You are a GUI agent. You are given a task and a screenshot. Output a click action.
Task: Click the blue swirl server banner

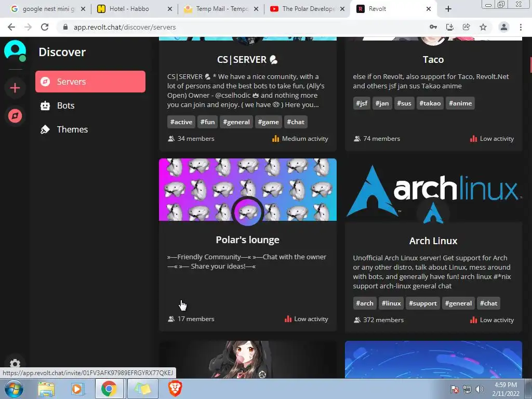[433, 360]
